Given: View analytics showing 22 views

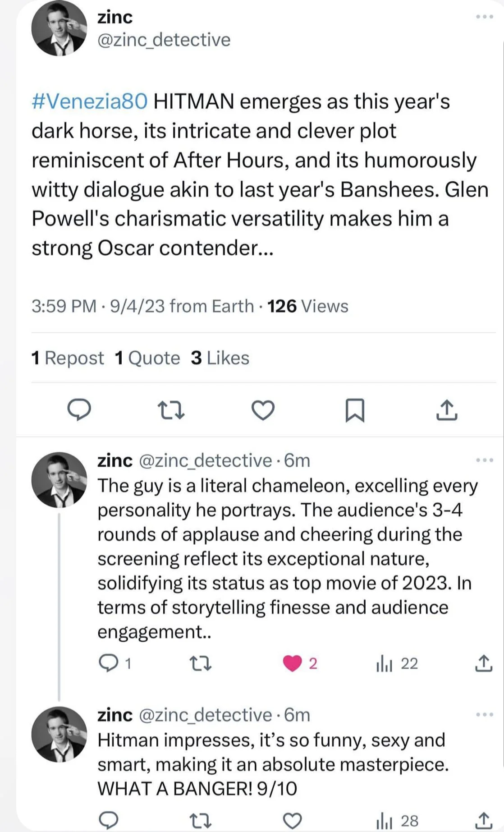Looking at the screenshot, I should pos(397,663).
